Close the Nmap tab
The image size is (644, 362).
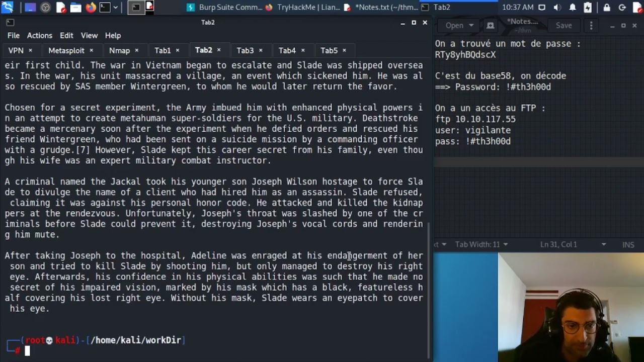click(x=136, y=50)
